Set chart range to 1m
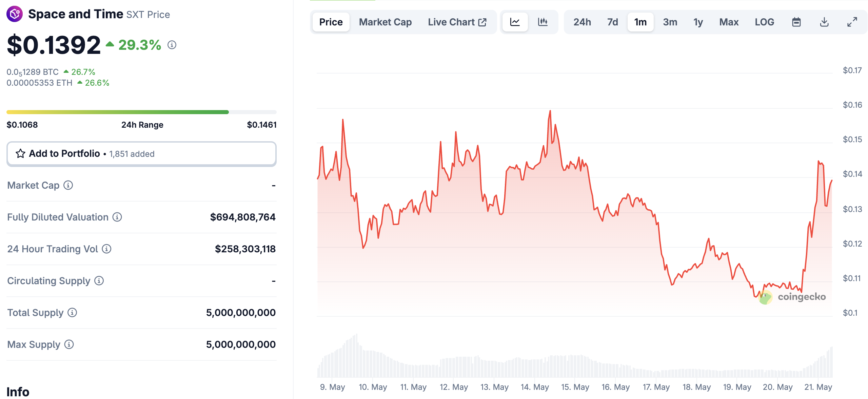The image size is (868, 399). tap(640, 22)
